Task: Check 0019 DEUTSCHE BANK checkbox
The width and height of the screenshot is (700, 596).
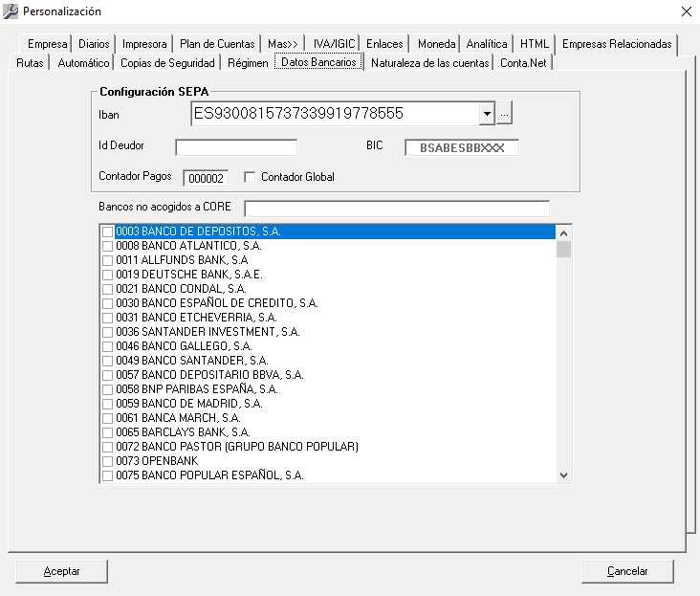Action: (107, 275)
